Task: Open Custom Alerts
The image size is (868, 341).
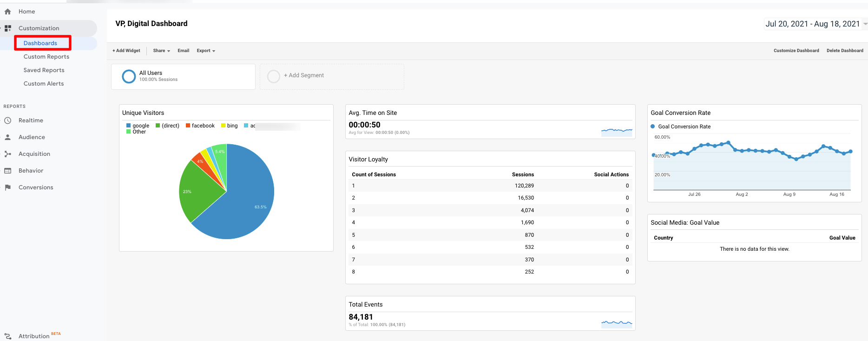Action: point(44,84)
